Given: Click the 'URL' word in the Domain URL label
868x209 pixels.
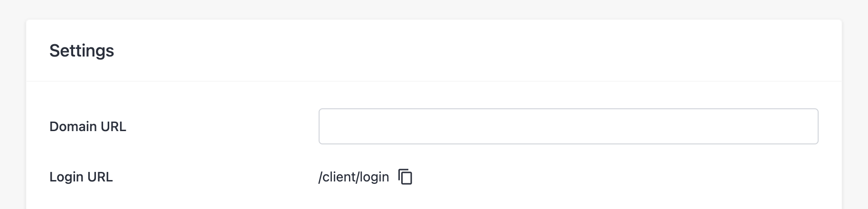Looking at the screenshot, I should 113,126.
